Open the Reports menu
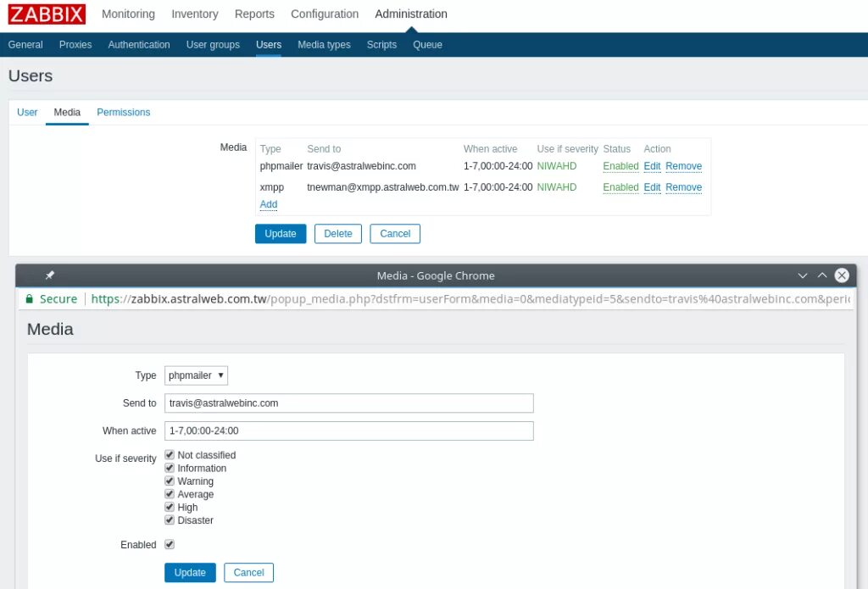This screenshot has width=868, height=589. [x=254, y=14]
